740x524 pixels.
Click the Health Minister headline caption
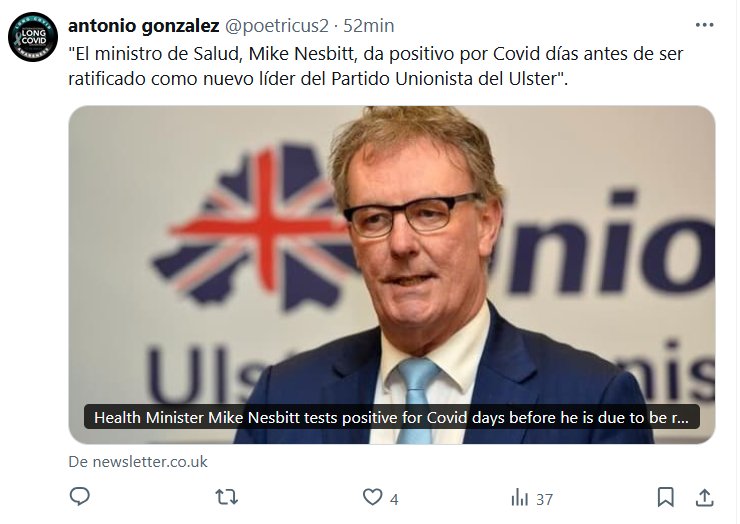[x=392, y=417]
